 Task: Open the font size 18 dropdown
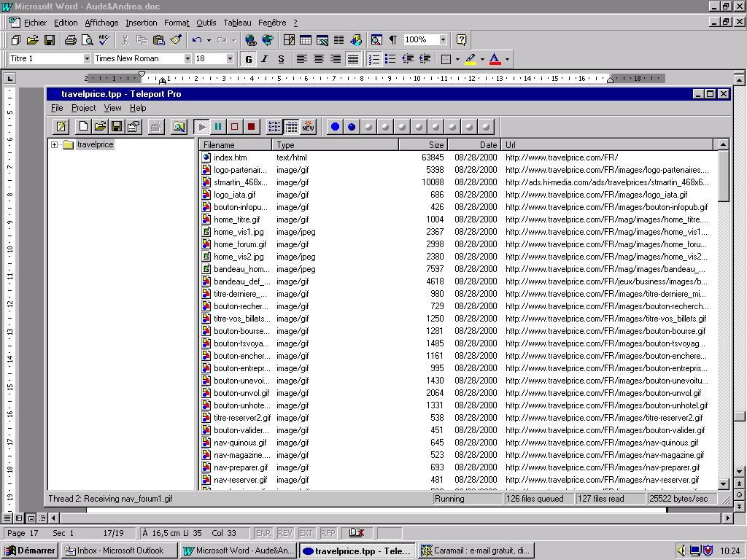230,58
